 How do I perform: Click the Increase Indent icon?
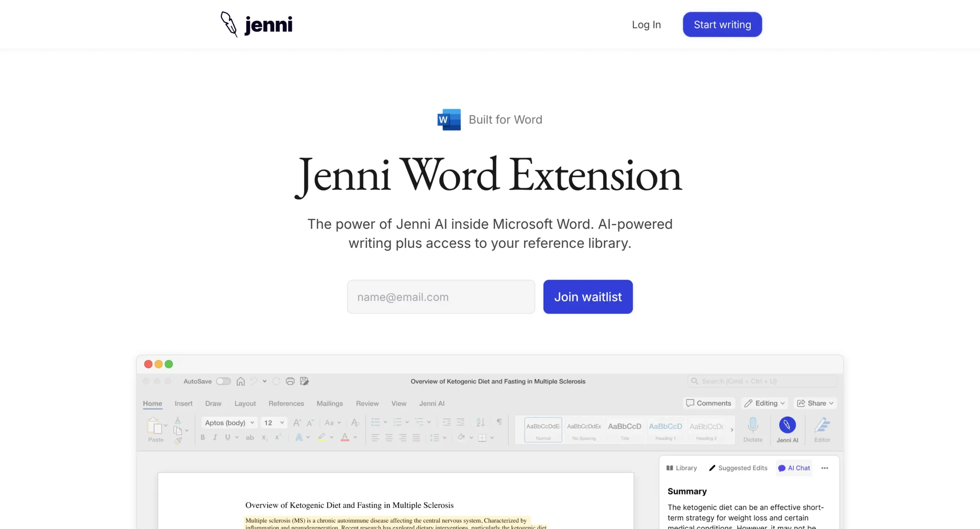461,422
